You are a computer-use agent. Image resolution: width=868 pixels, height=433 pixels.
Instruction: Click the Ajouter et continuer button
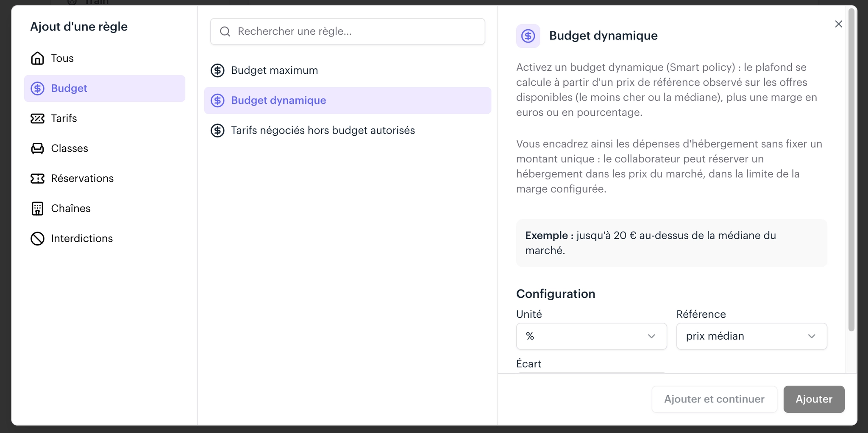(x=714, y=399)
